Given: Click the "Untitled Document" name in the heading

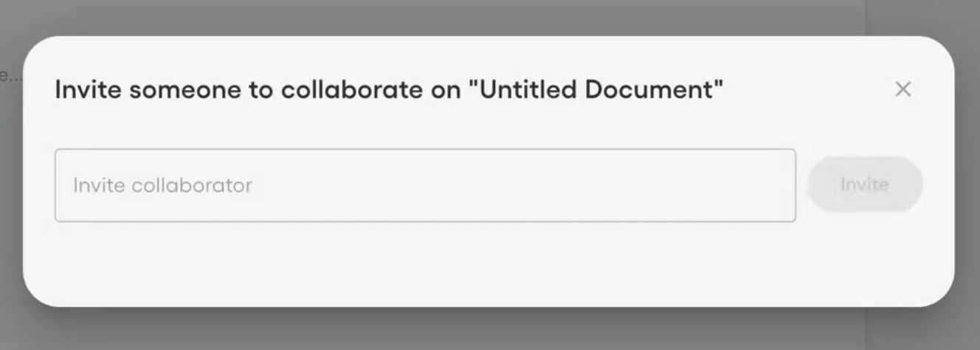Looking at the screenshot, I should coord(596,90).
